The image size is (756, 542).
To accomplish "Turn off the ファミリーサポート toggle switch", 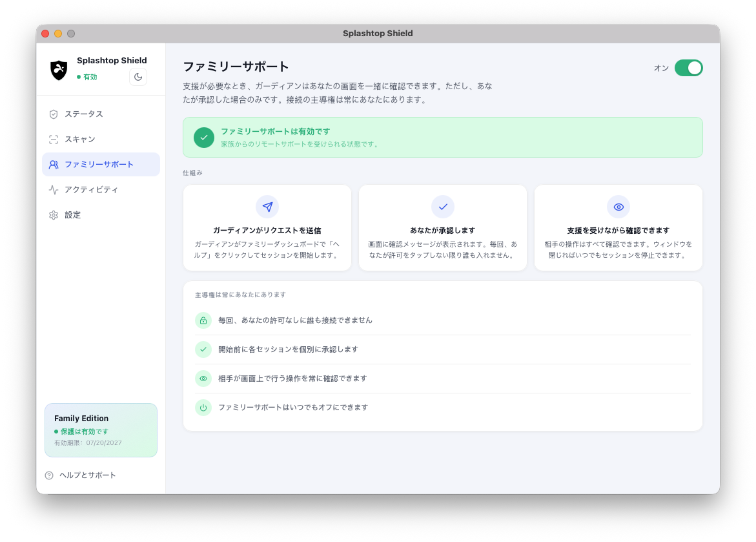I will (688, 68).
